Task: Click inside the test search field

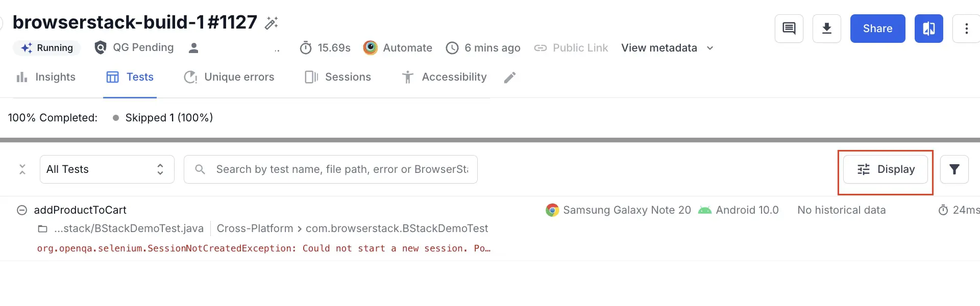Action: pyautogui.click(x=332, y=169)
